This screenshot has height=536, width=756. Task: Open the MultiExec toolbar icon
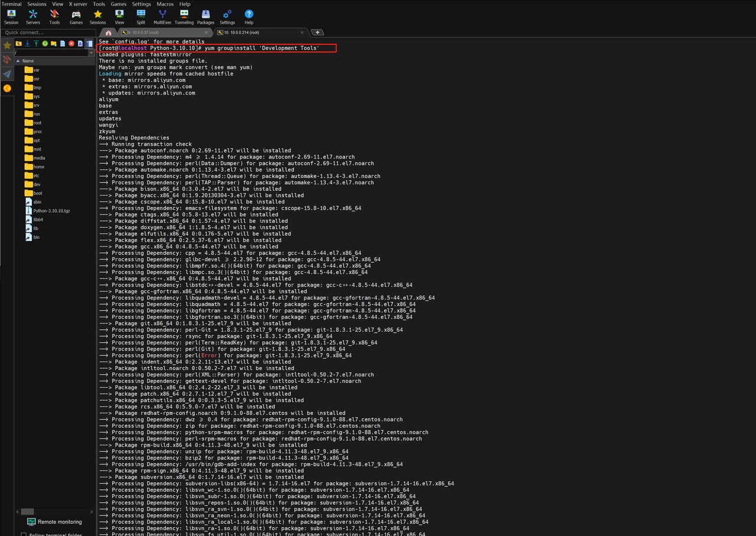pos(162,16)
